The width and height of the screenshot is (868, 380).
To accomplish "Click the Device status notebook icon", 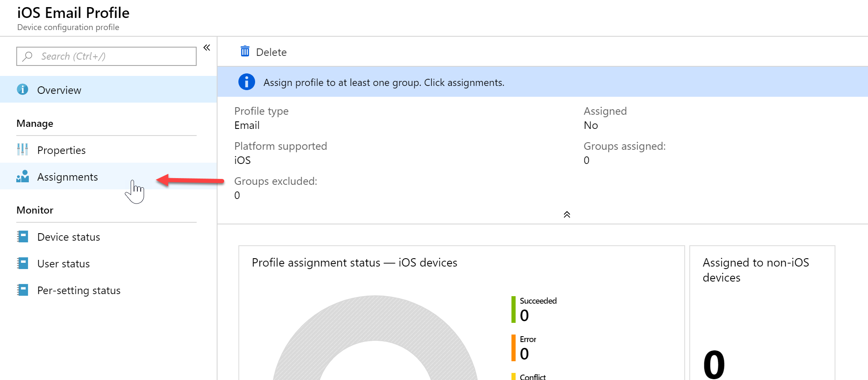I will coord(23,237).
